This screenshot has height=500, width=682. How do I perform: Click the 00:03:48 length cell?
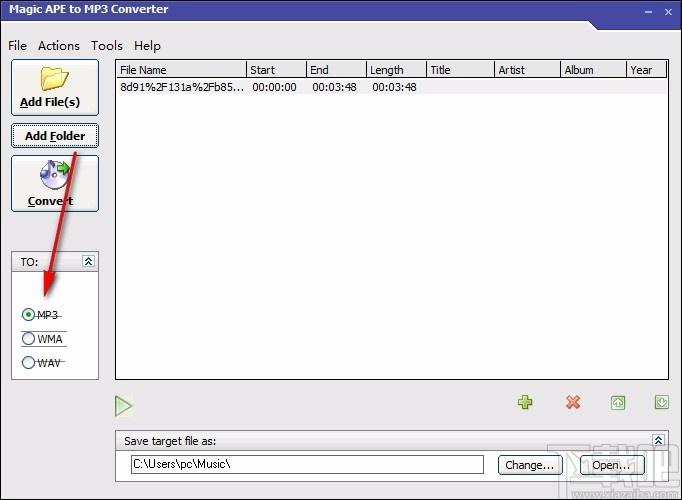pyautogui.click(x=394, y=87)
